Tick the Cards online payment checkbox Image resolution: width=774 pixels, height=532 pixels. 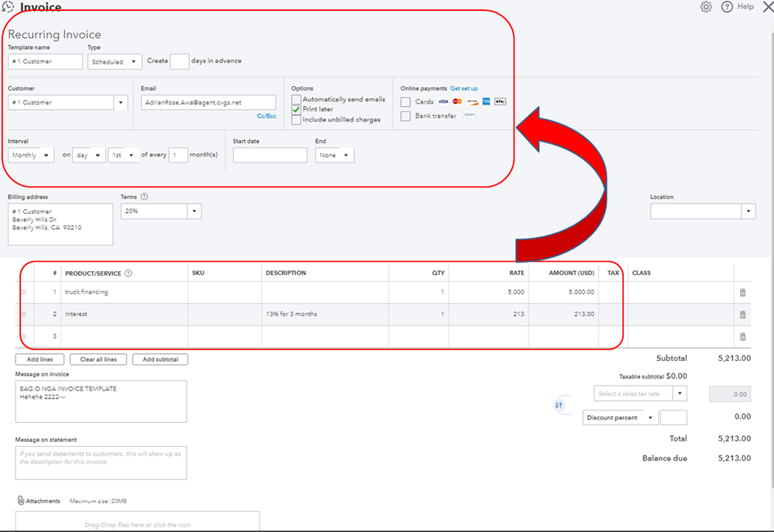tap(405, 102)
